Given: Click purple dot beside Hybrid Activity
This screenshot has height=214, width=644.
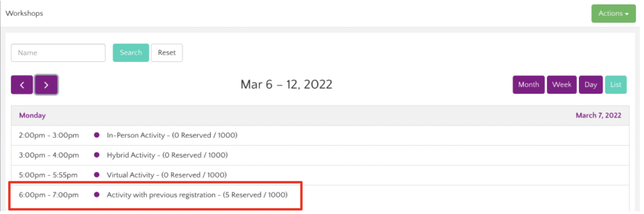Looking at the screenshot, I should coord(97,155).
